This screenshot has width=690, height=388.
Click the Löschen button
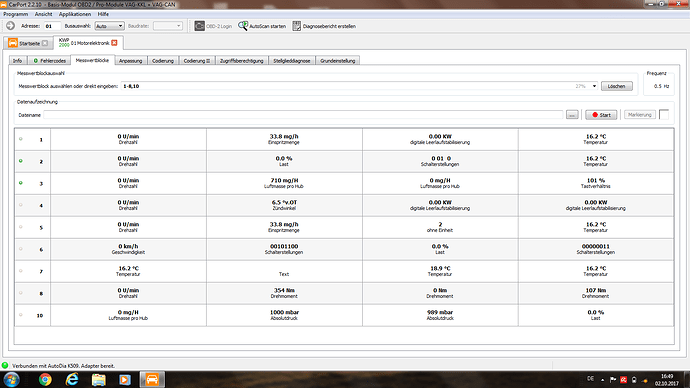617,86
